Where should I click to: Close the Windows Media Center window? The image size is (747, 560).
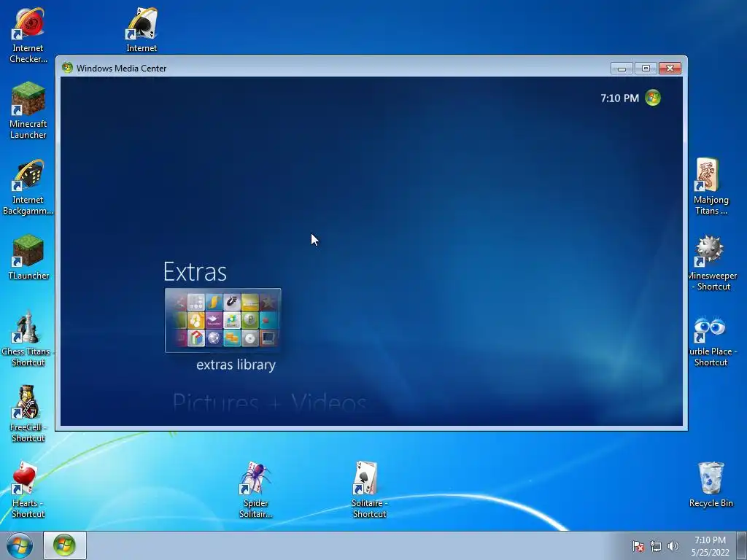click(670, 68)
